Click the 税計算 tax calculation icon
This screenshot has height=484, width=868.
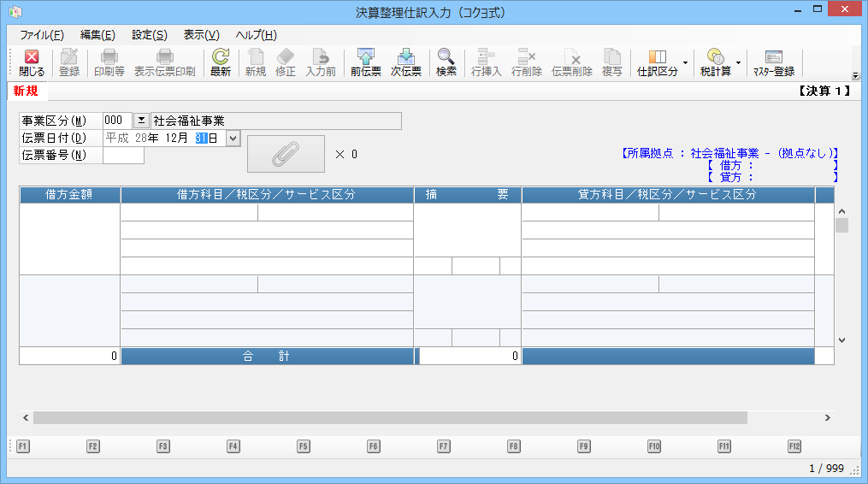(x=715, y=63)
